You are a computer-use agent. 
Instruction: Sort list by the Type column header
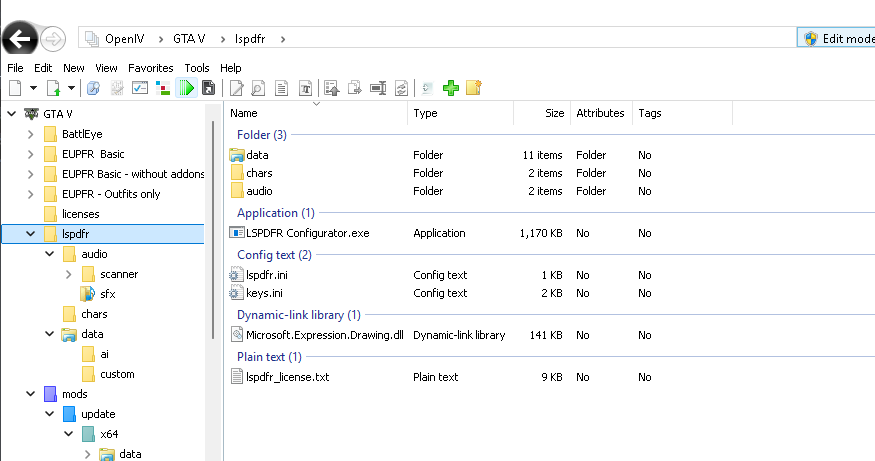click(x=460, y=113)
